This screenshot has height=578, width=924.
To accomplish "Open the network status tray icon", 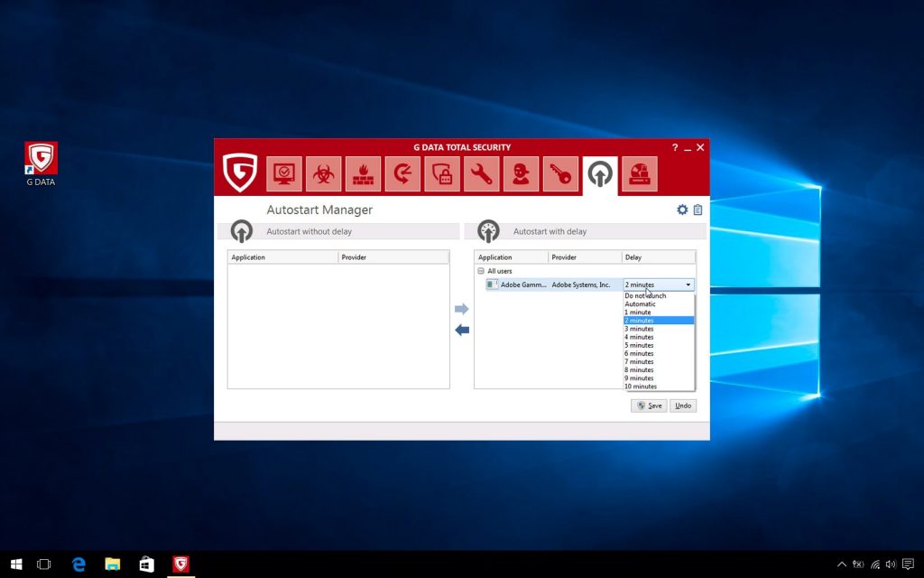I will (x=875, y=564).
